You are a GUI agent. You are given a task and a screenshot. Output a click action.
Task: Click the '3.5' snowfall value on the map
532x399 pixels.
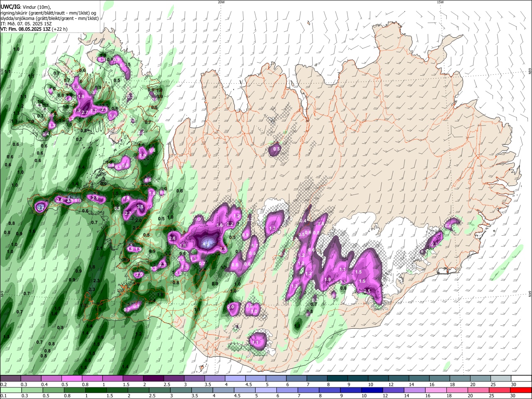tap(140, 207)
